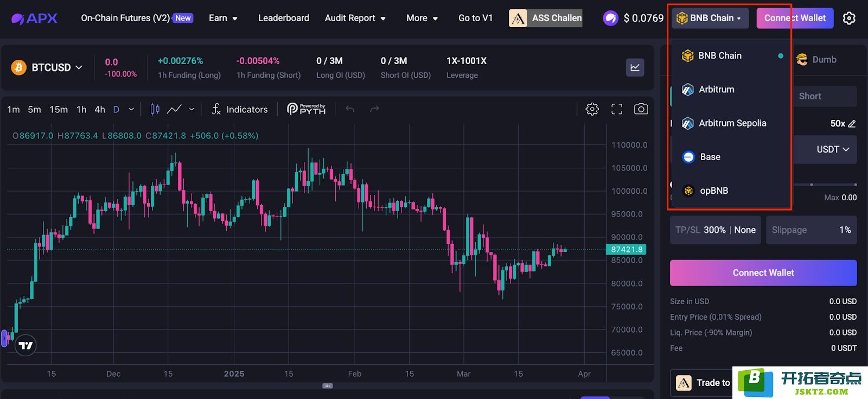The height and width of the screenshot is (399, 868).
Task: Click the +0.00276% long funding rate
Action: click(x=180, y=61)
